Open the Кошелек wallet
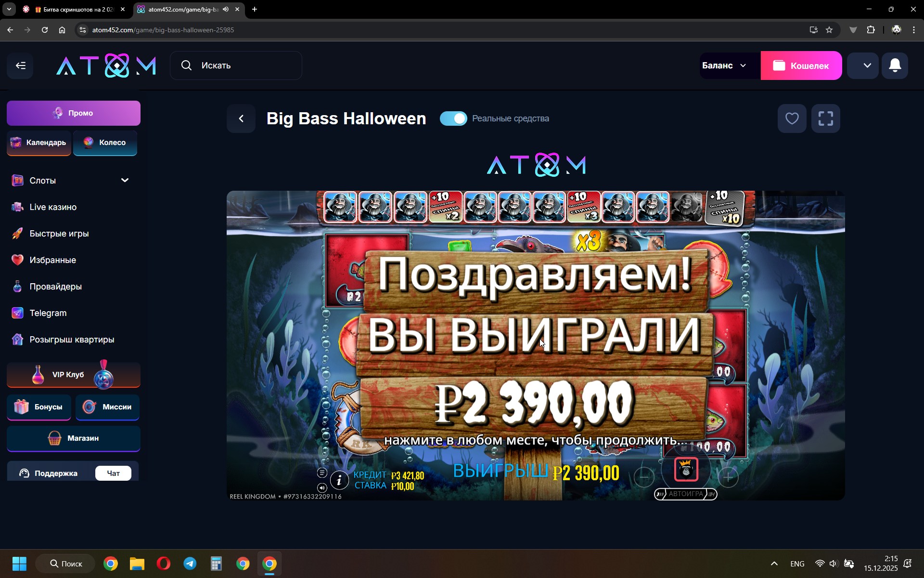This screenshot has height=578, width=924. (801, 66)
